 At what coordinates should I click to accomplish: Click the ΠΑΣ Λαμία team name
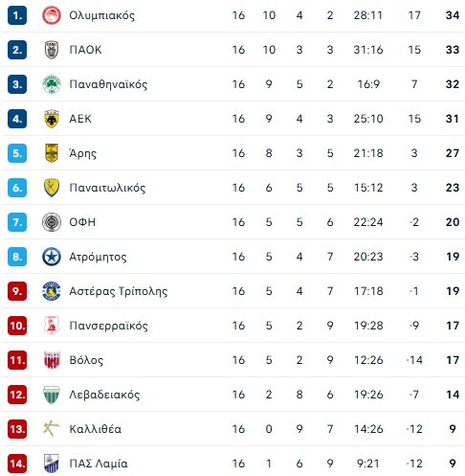(x=99, y=464)
